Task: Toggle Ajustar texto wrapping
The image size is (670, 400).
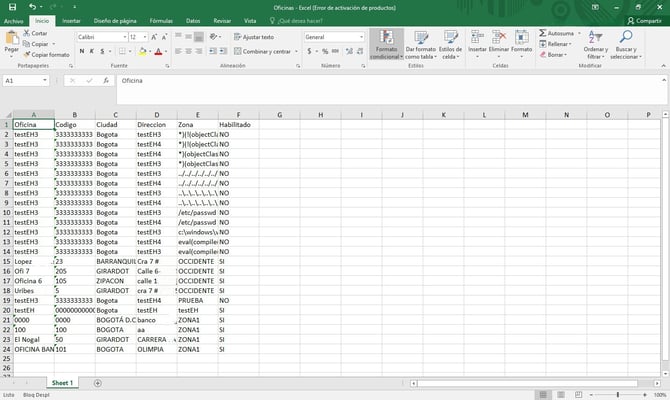Action: [x=254, y=37]
